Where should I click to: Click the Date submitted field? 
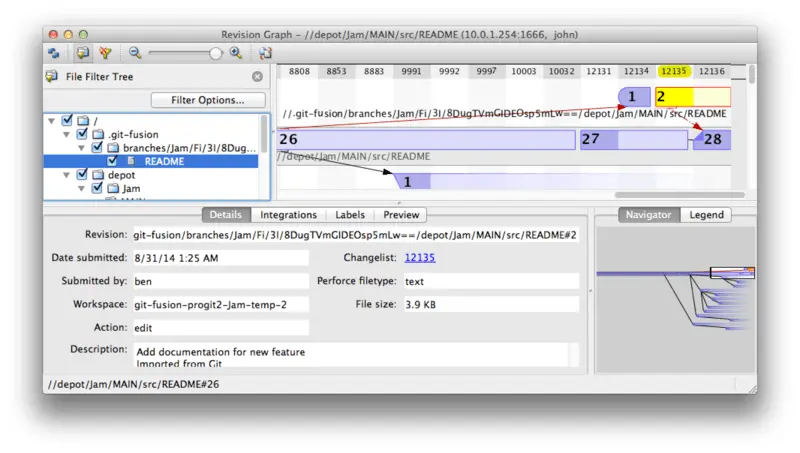coord(221,258)
